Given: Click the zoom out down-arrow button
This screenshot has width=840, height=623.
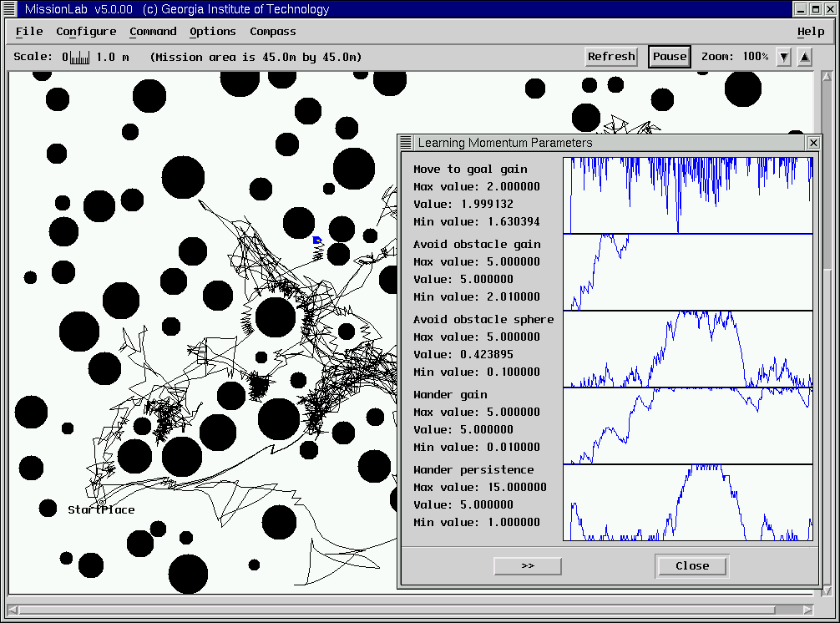Looking at the screenshot, I should pyautogui.click(x=783, y=57).
